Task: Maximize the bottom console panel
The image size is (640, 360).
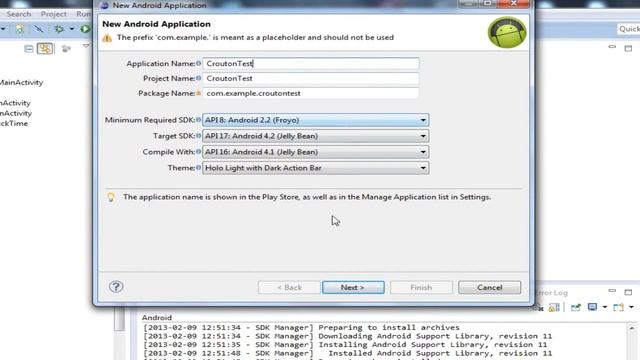Action: pos(628,292)
